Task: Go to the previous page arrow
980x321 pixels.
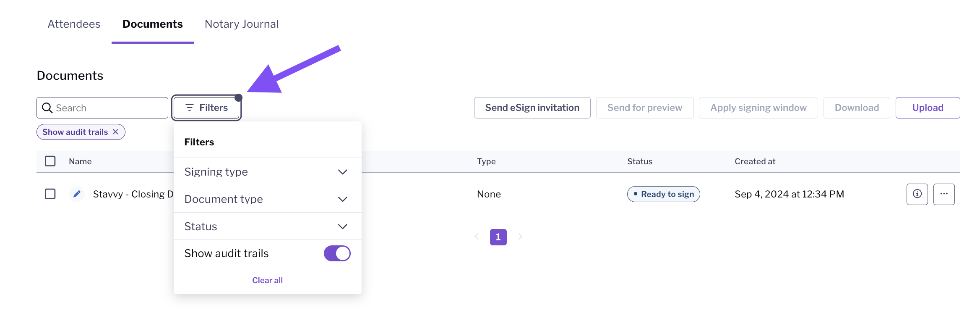Action: click(477, 237)
